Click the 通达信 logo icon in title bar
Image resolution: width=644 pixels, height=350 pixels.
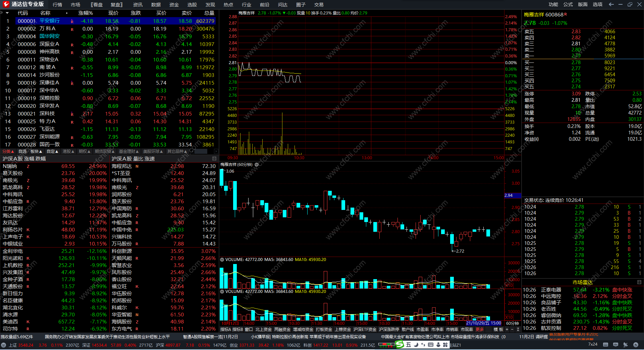(6, 4)
